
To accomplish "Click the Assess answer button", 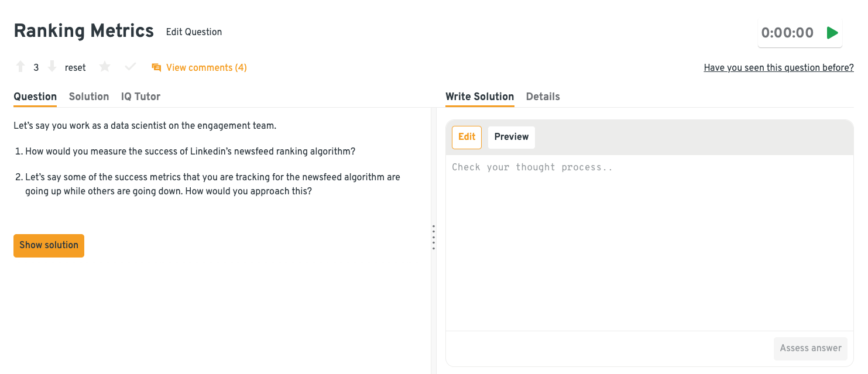I will click(x=810, y=348).
